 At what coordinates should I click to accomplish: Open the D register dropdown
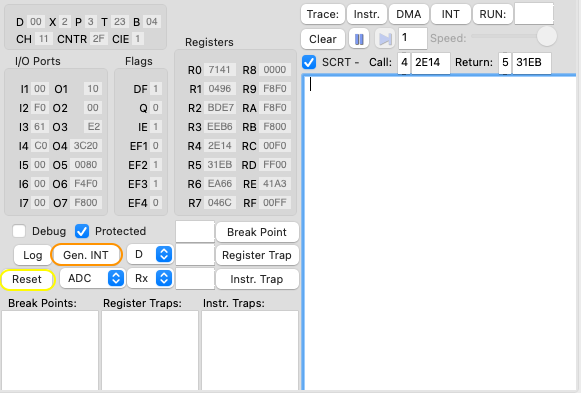[150, 254]
